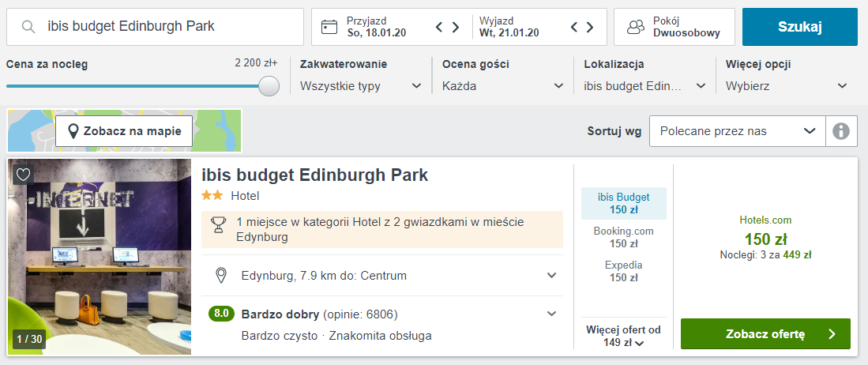Image resolution: width=868 pixels, height=365 pixels.
Task: Open the Ocena gości dropdown
Action: tap(502, 86)
